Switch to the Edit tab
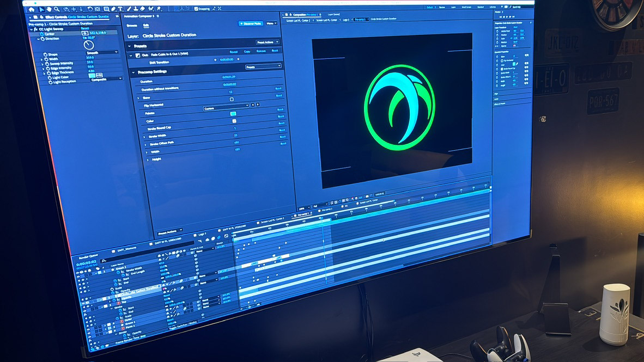Viewport: 644px width, 362px height. click(146, 26)
